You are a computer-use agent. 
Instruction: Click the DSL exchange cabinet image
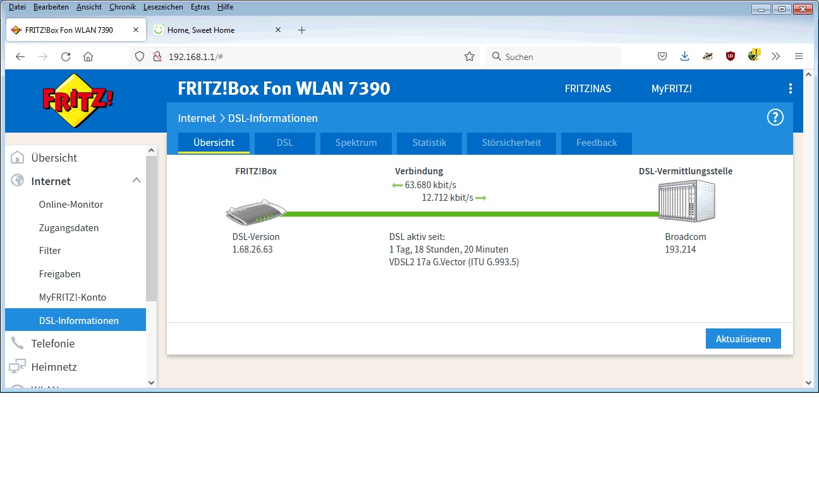686,201
